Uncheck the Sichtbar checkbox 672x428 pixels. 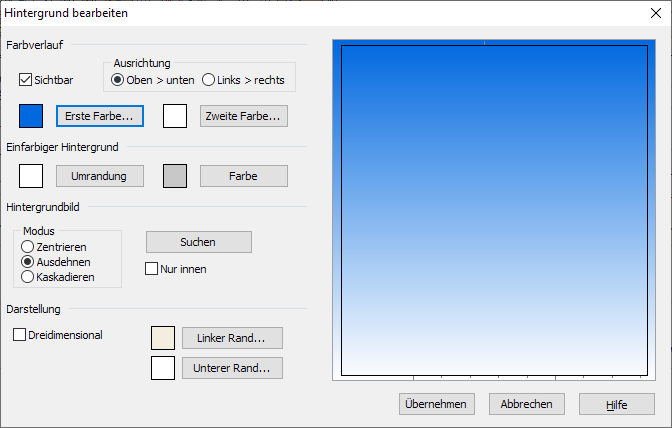(26, 80)
